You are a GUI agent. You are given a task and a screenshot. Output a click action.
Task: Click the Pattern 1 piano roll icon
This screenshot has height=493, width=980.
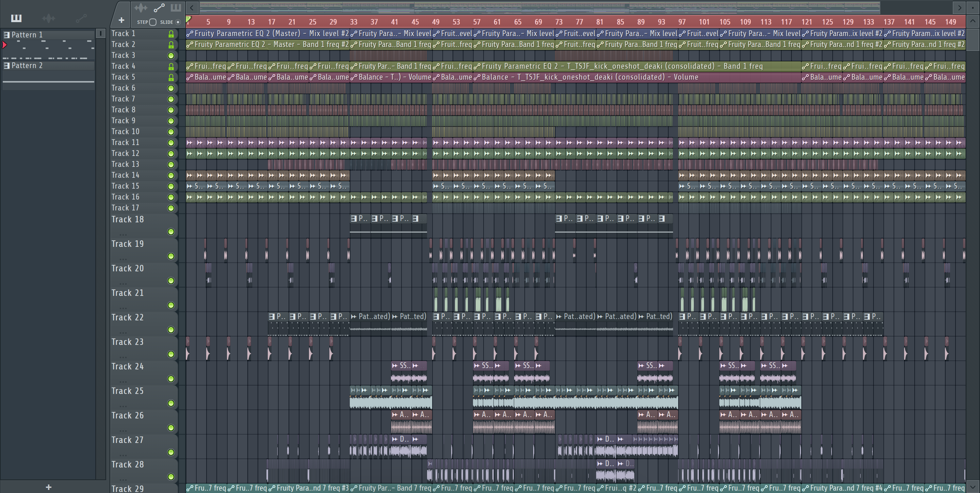tap(6, 35)
